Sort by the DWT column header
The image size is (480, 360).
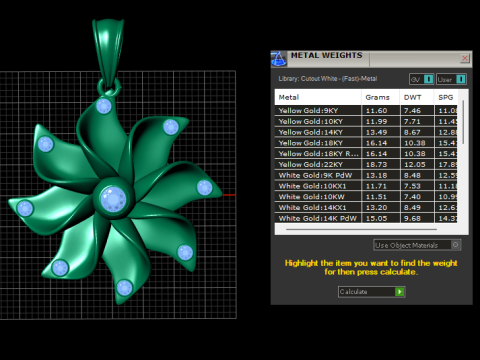click(417, 97)
